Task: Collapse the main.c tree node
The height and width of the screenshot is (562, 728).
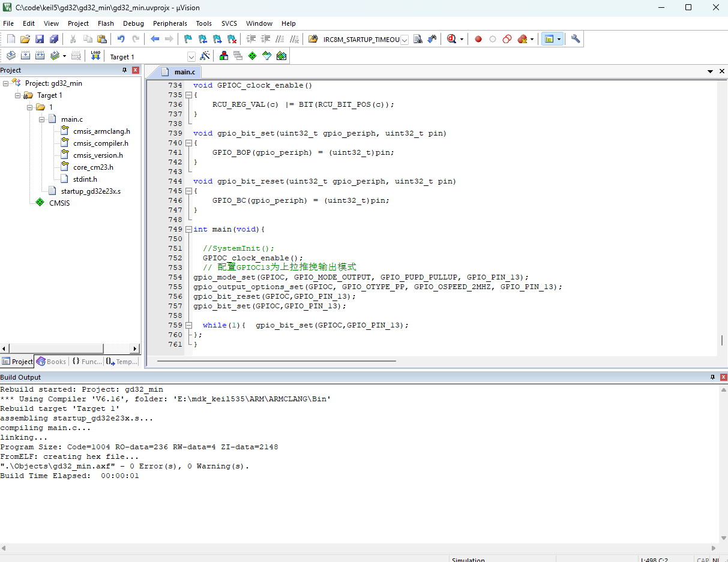Action: (x=42, y=119)
